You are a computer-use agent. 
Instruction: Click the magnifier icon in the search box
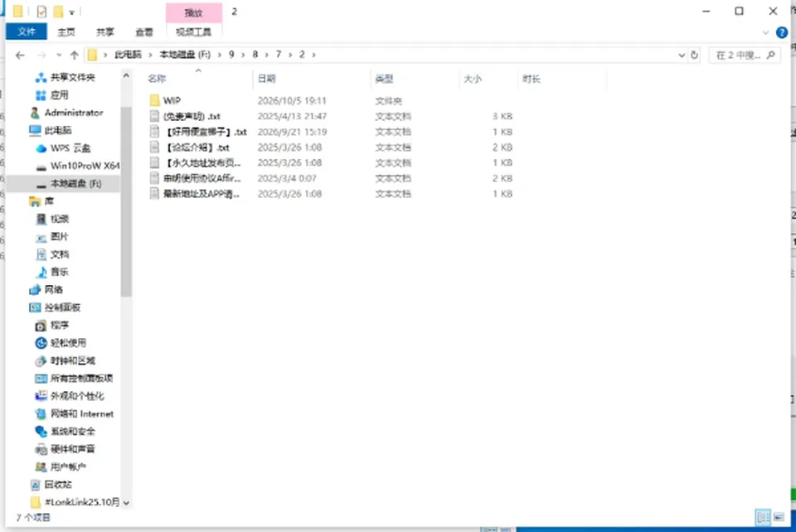[770, 55]
